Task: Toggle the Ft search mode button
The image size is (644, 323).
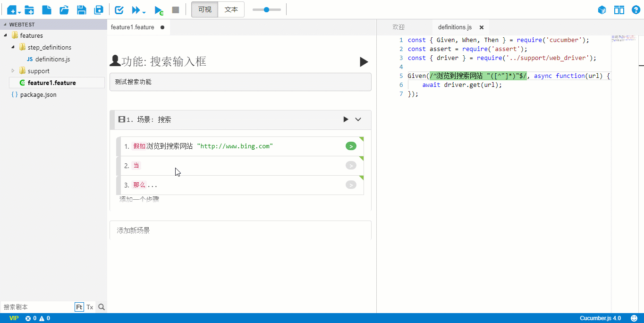Action: [x=79, y=307]
